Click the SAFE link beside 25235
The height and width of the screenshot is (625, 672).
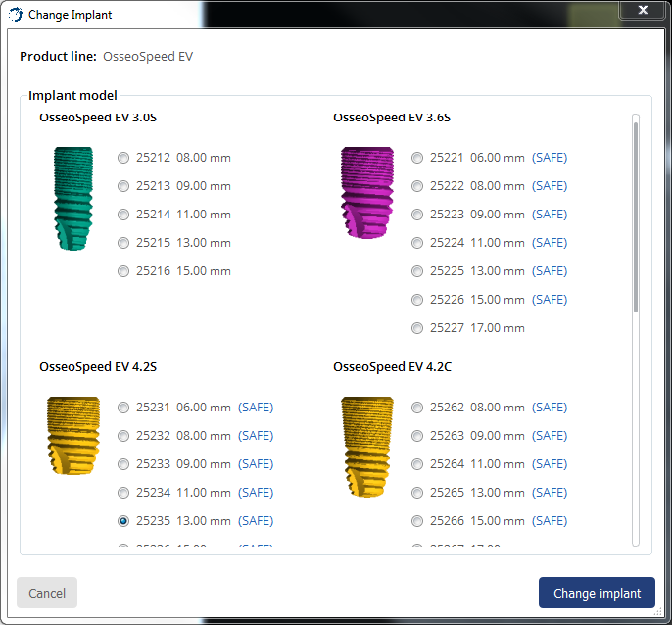[x=256, y=521]
